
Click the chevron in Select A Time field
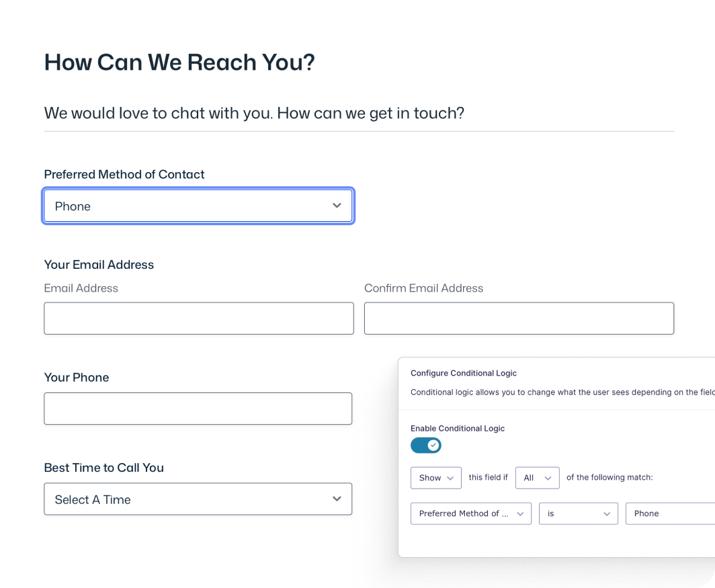click(x=337, y=499)
